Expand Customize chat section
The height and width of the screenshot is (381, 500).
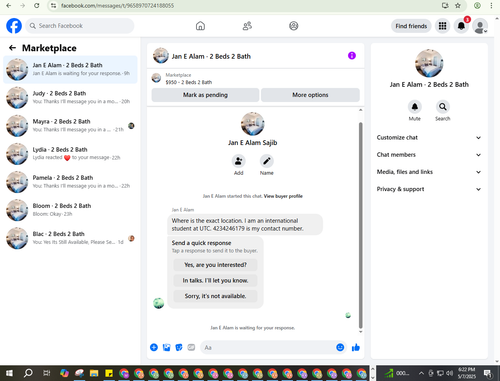429,138
